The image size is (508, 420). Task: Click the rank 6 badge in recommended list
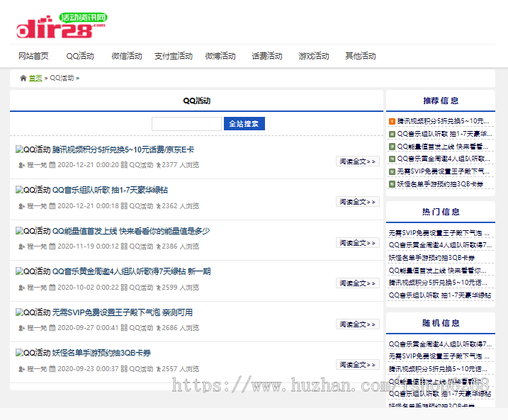point(392,184)
